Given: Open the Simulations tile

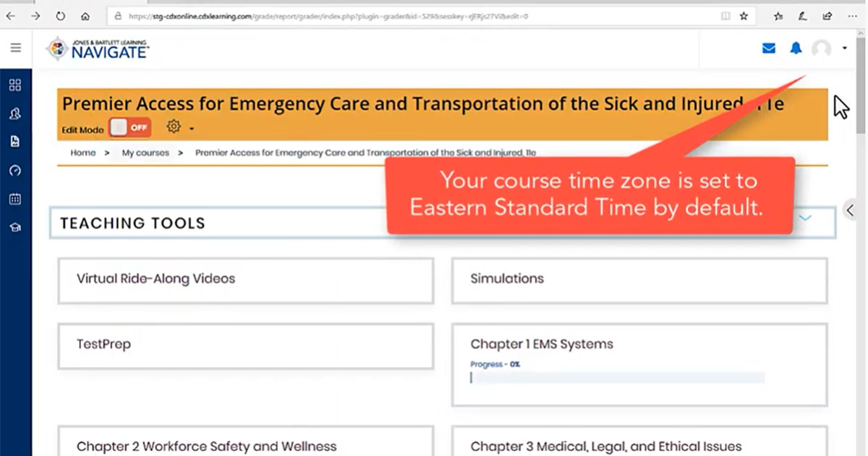Looking at the screenshot, I should (639, 279).
